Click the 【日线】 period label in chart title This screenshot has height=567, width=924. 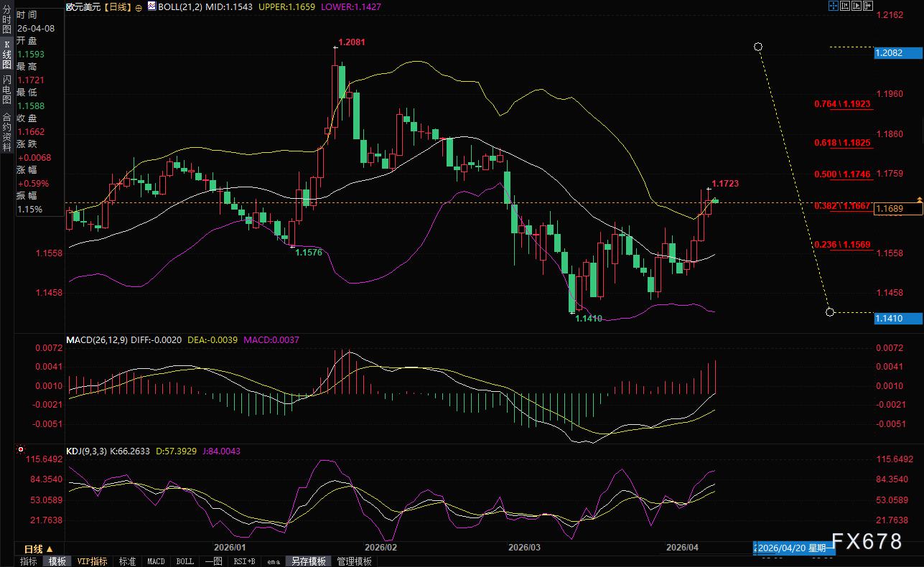click(116, 6)
